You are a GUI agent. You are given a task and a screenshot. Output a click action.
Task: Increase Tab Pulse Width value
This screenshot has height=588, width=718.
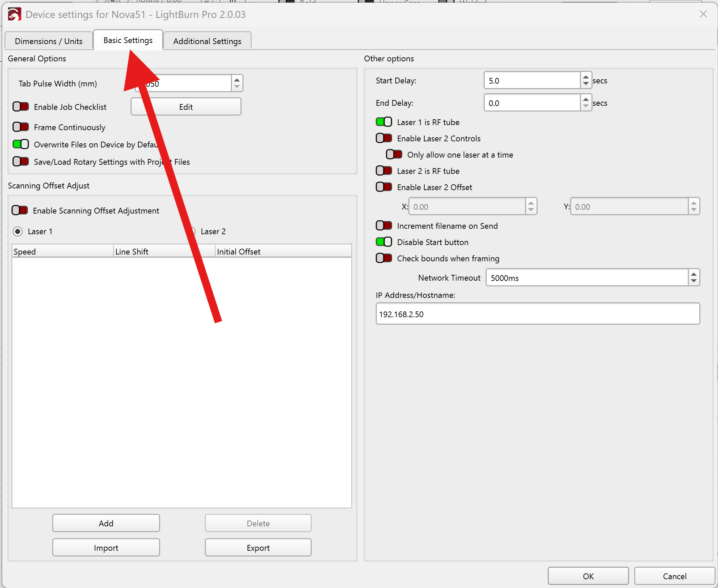(x=237, y=80)
